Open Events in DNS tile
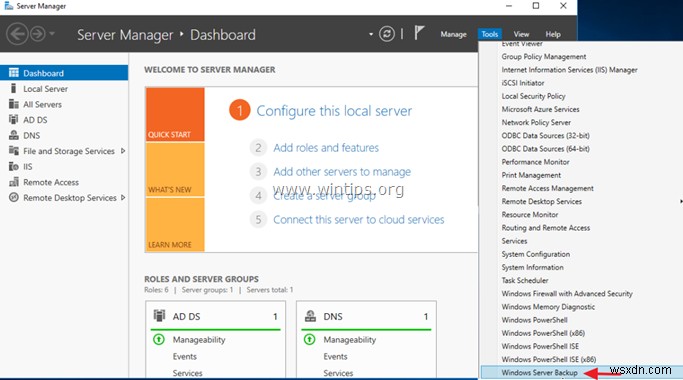Screen dimensions: 683x380 coord(335,356)
